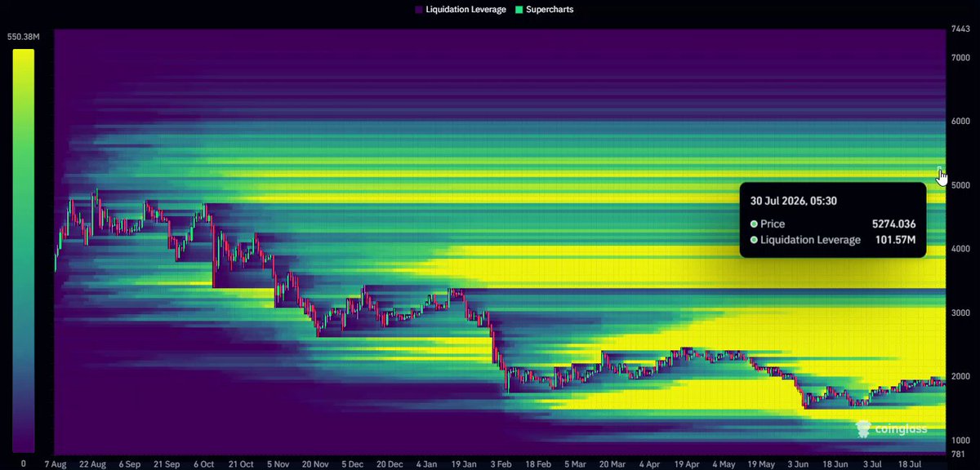980x470 pixels.
Task: Click the 3000 price axis label
Action: [960, 313]
